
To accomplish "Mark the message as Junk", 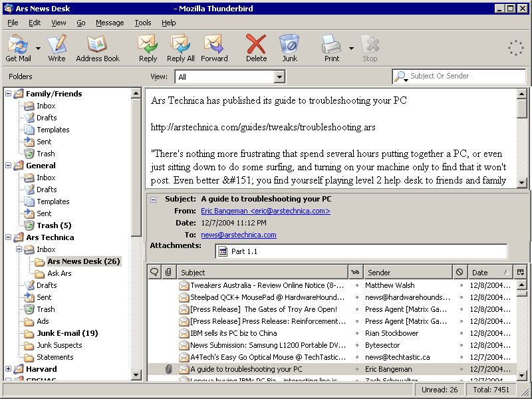I will [x=289, y=48].
